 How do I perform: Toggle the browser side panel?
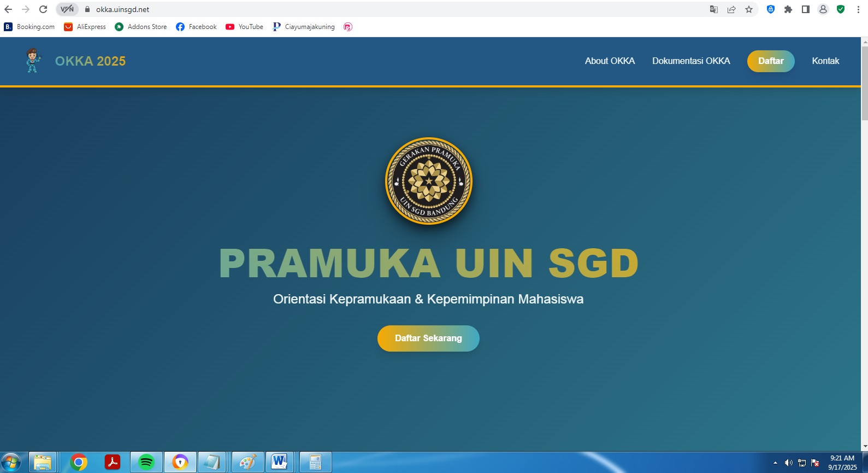tap(805, 9)
